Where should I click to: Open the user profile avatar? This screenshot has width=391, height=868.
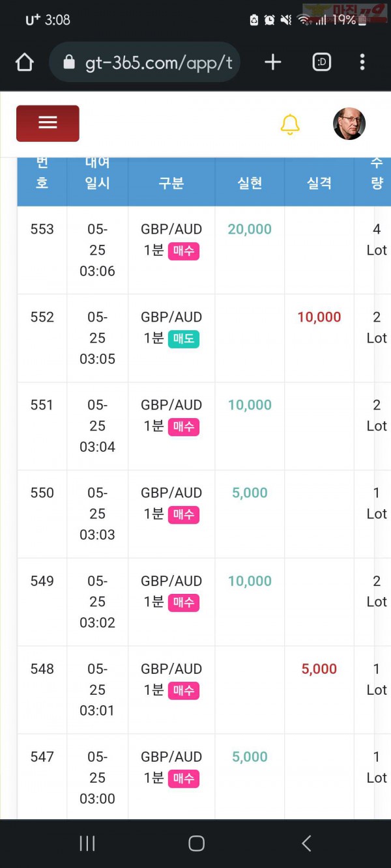click(349, 124)
